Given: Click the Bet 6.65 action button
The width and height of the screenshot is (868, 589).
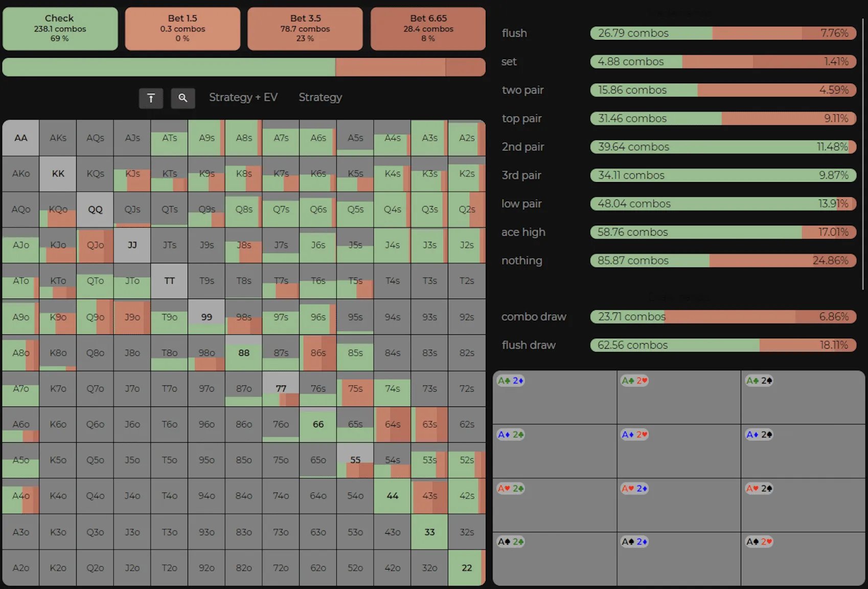Looking at the screenshot, I should tap(428, 29).
